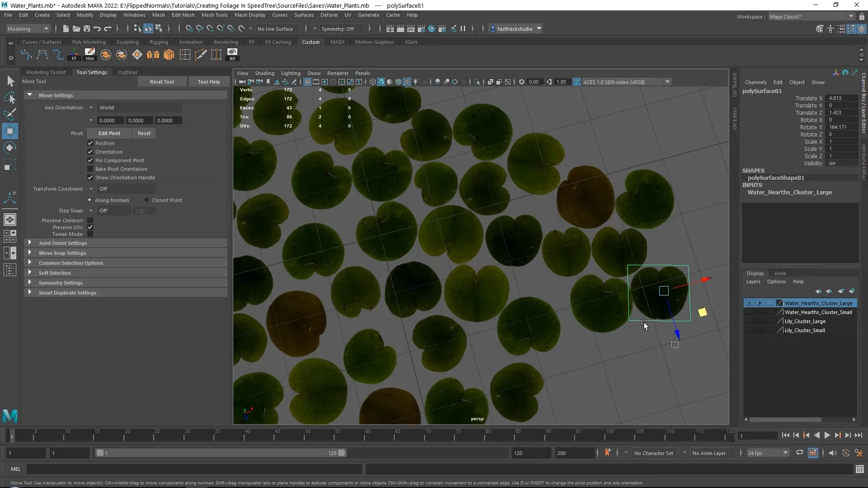Click the Edit Pivot button
This screenshot has height=488, width=868.
click(x=109, y=133)
